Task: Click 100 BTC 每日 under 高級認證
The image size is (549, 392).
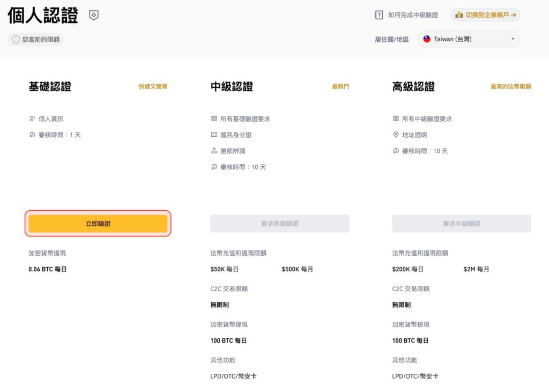Action: click(x=410, y=341)
